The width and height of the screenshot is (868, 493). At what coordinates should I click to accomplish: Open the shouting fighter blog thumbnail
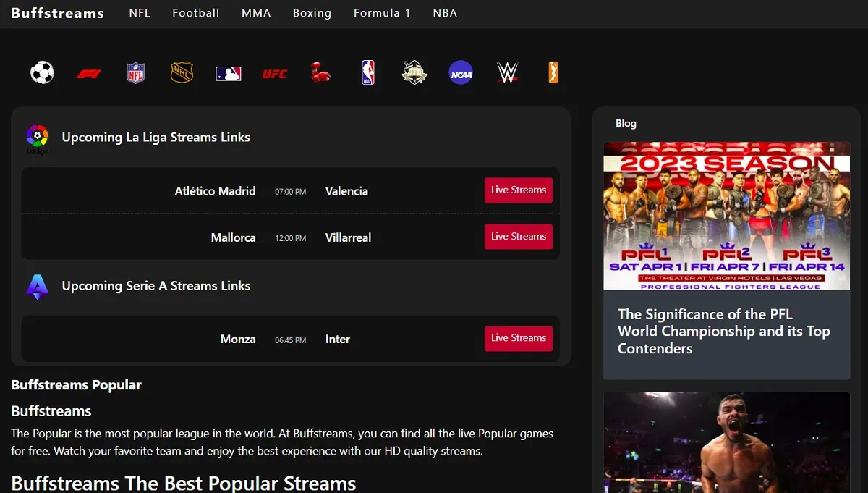tap(727, 443)
